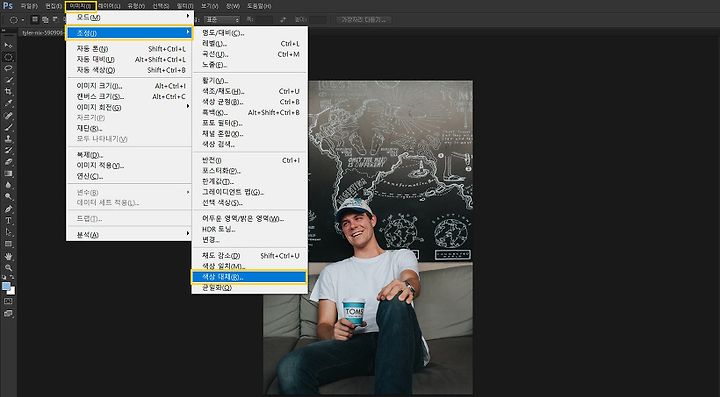Choose 채도 감소(D) adjustment

(249, 256)
